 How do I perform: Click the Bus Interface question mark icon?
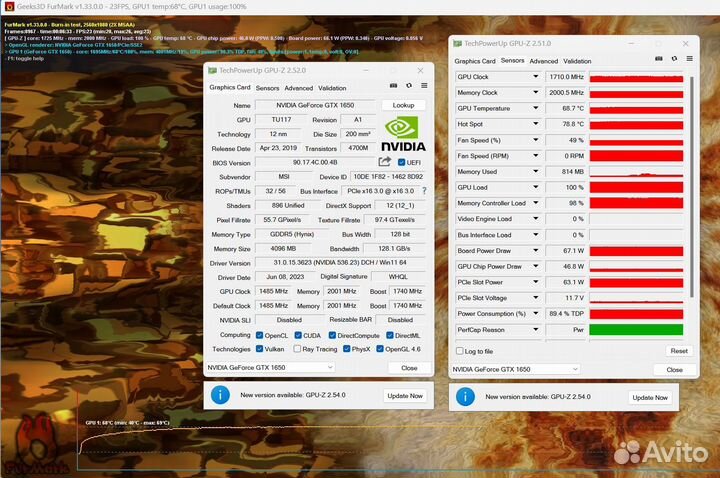click(x=424, y=191)
